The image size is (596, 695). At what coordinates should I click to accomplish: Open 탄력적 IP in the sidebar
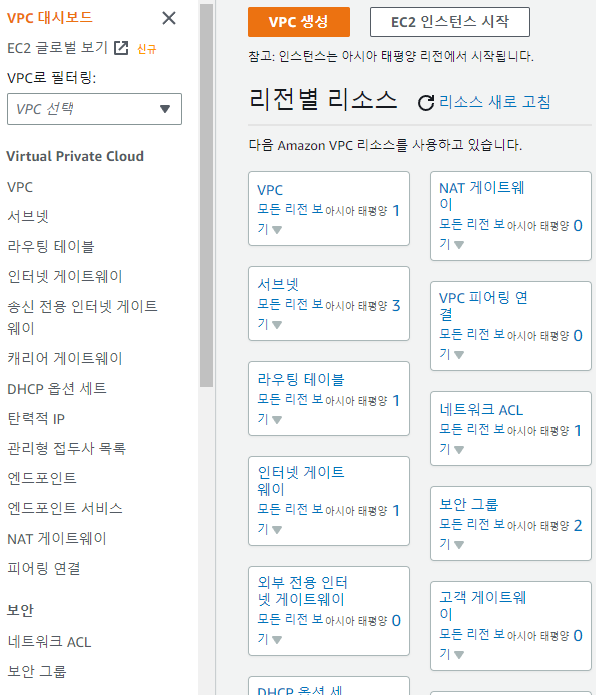tap(36, 419)
